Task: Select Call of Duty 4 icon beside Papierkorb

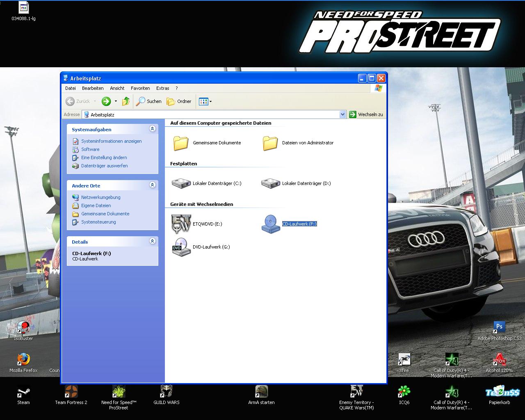Action: pos(452,391)
